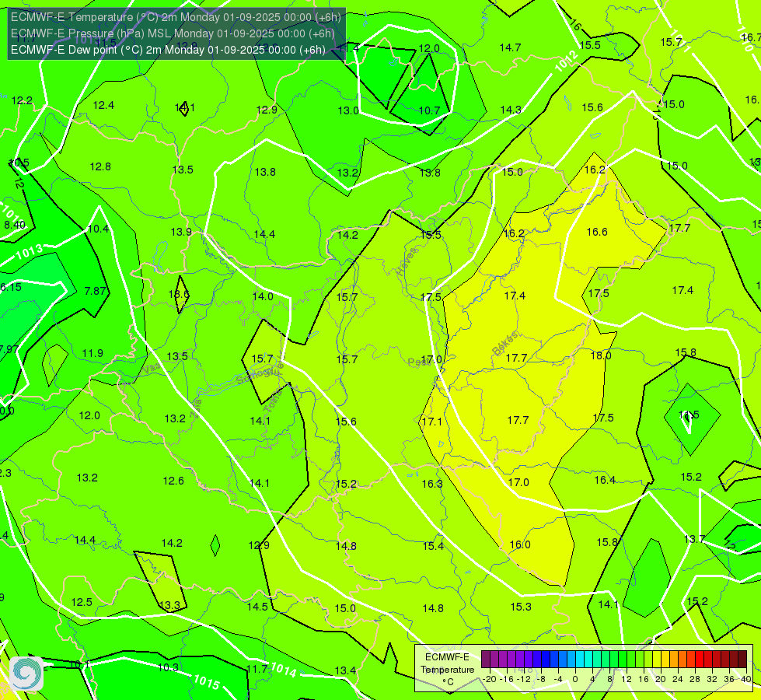Image resolution: width=761 pixels, height=700 pixels.
Task: Click the 13.4 value on map
Action: pos(346,671)
